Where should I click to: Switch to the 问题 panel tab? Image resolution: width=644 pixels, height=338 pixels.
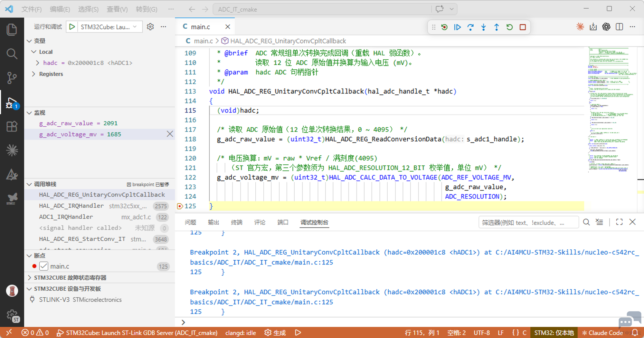190,222
